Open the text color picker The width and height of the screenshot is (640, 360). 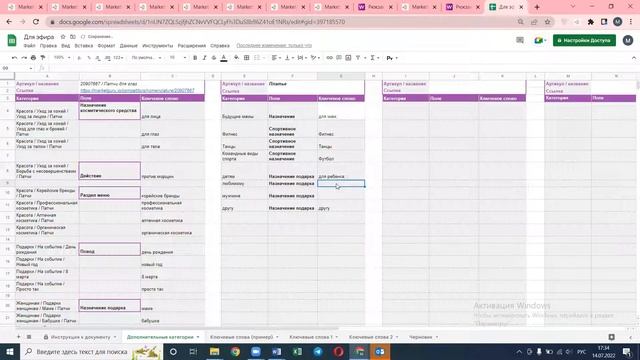tap(224, 58)
